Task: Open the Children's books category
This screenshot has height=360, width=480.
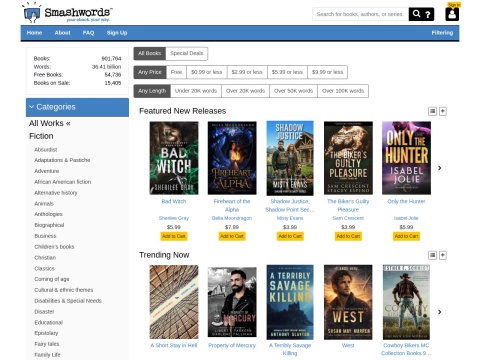Action: point(54,247)
